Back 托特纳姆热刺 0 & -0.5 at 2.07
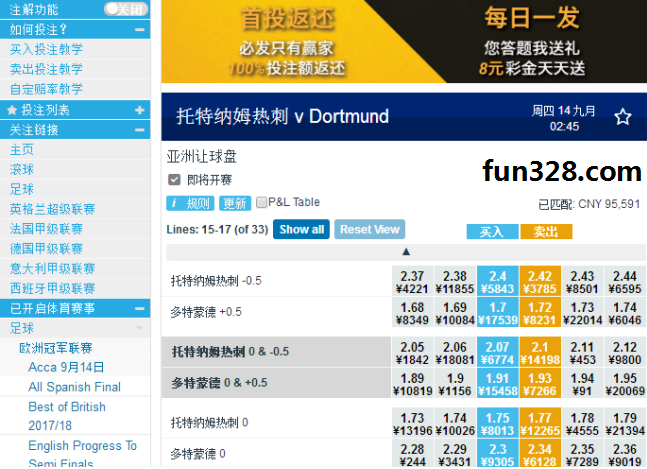 tap(497, 352)
